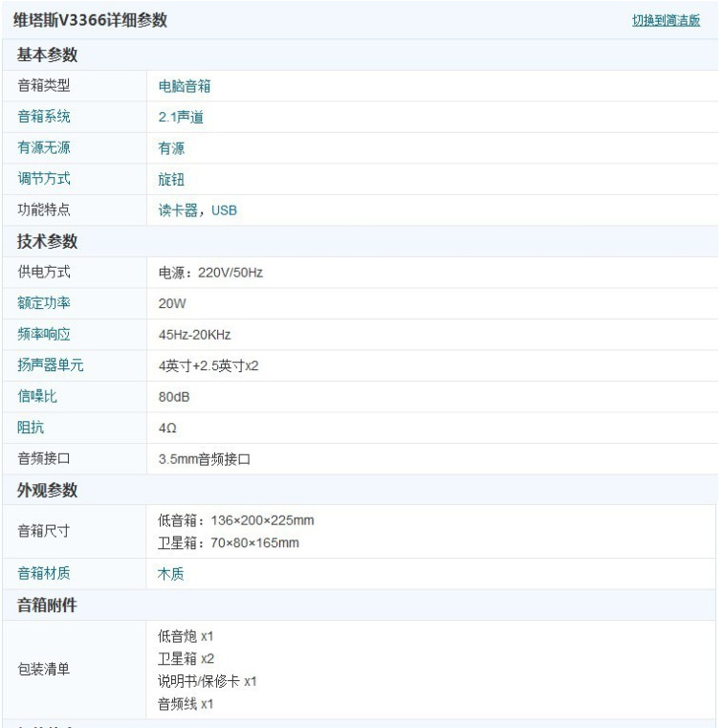Click the 音箱附件 section header

(47, 606)
